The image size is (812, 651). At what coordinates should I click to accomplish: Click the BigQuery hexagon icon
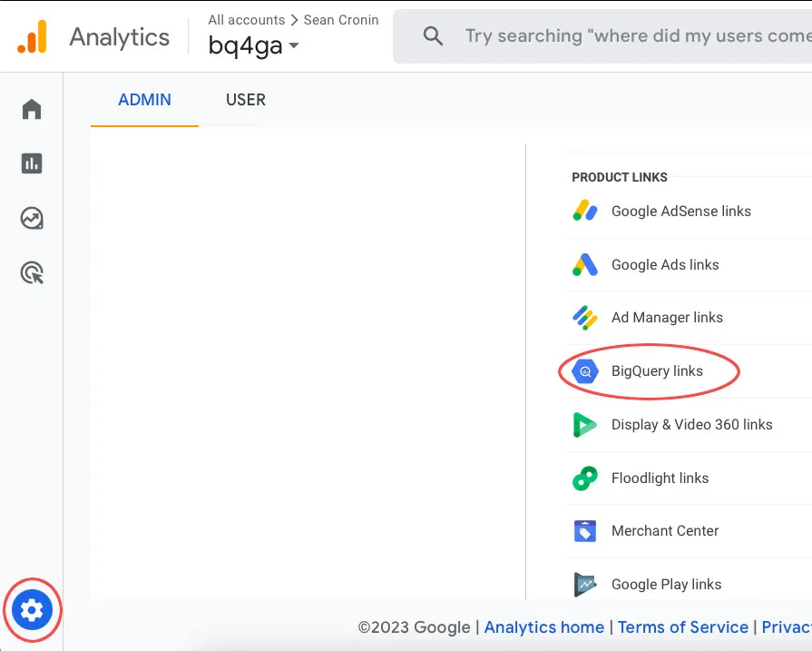(x=585, y=371)
